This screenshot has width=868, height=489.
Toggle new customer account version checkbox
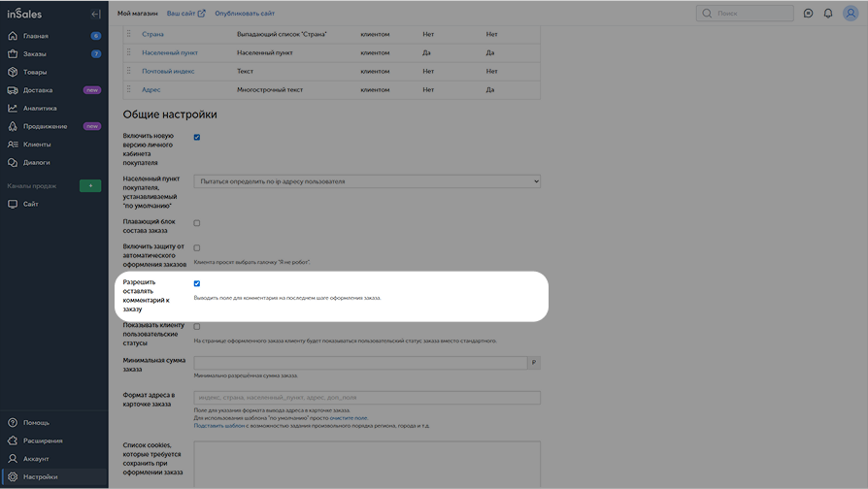(197, 137)
